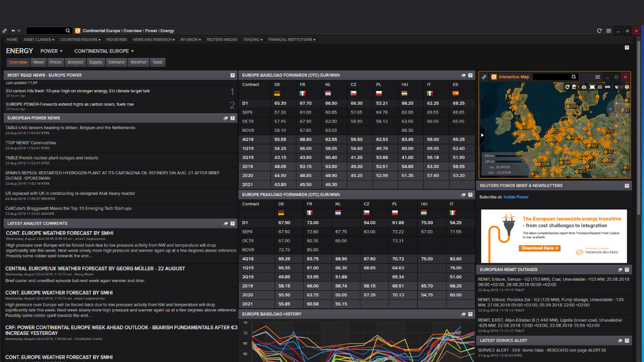Screen dimensions: 644x362
Task: Open the Inside Power subscription link
Action: [516, 197]
